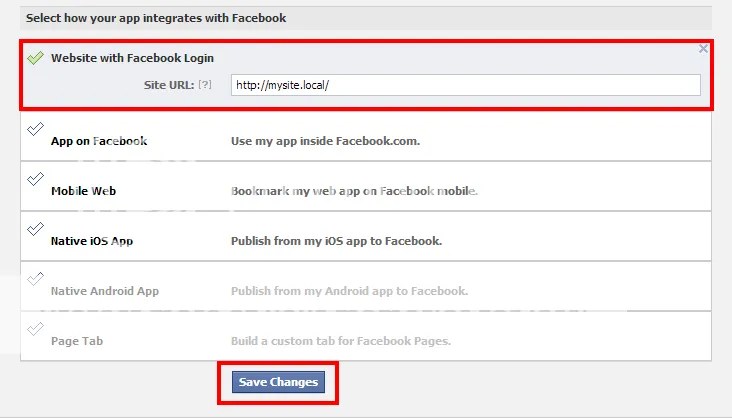This screenshot has width=732, height=418.
Task: Select 'Publish from my Android app to Facebook.' text
Action: pyautogui.click(x=350, y=291)
